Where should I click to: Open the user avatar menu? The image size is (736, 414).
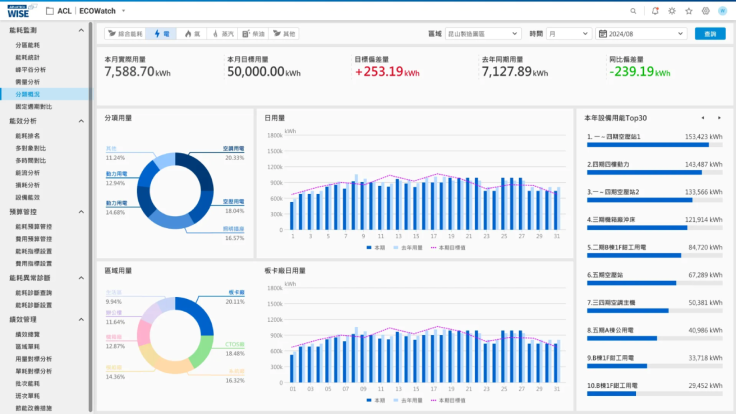(722, 11)
